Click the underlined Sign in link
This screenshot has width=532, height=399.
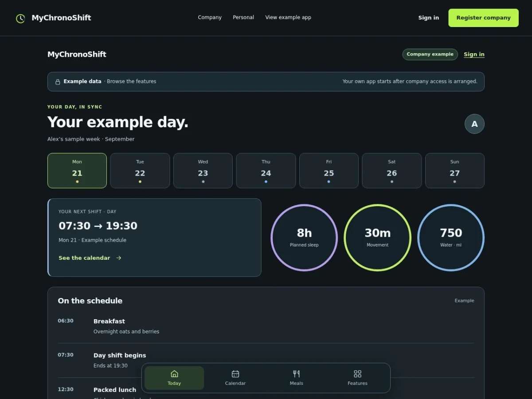[474, 55]
